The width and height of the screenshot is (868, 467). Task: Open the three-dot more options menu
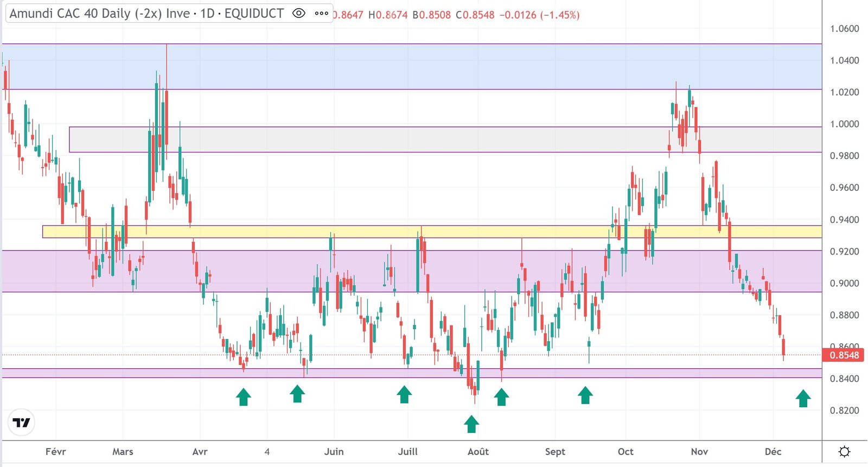(322, 14)
